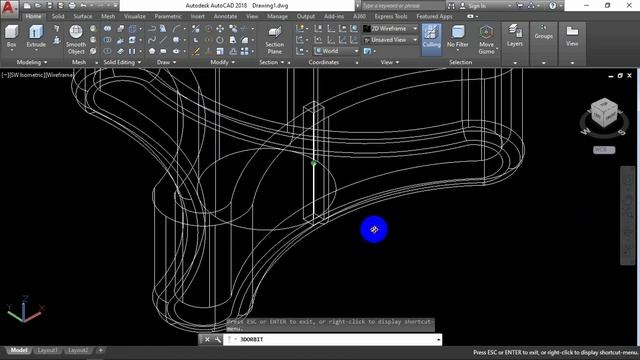Screen dimensions: 640x360
Task: Open the Visualize ribbon tab
Action: tap(135, 16)
